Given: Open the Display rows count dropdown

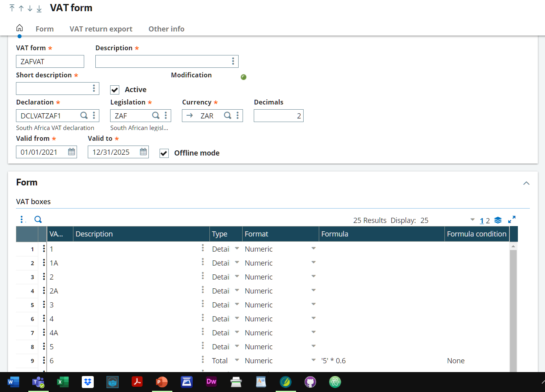Looking at the screenshot, I should point(472,220).
